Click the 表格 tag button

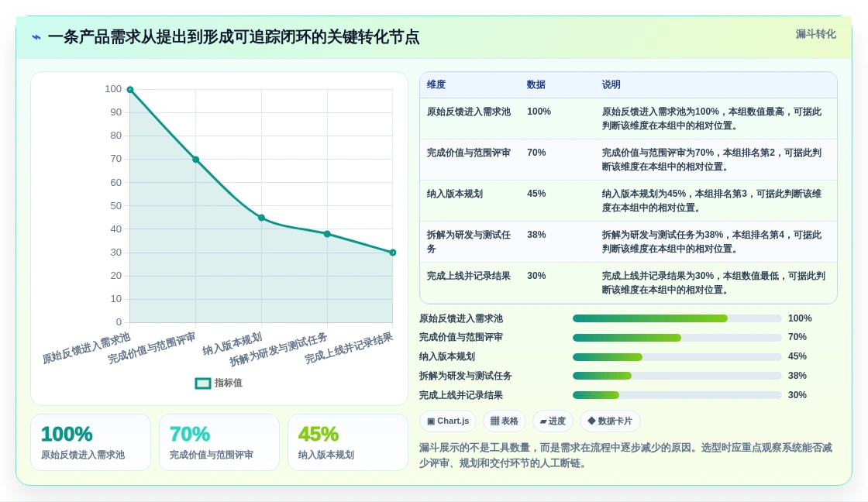[504, 421]
